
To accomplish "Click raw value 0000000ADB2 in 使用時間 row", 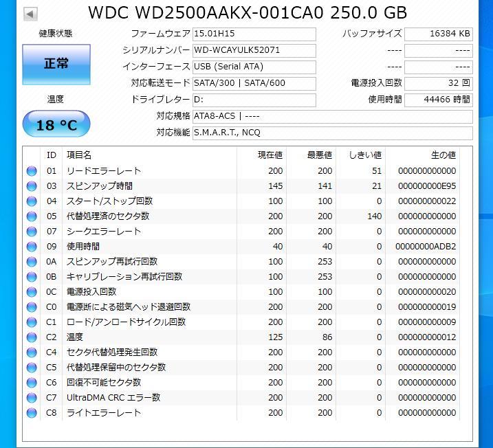I will tap(426, 247).
